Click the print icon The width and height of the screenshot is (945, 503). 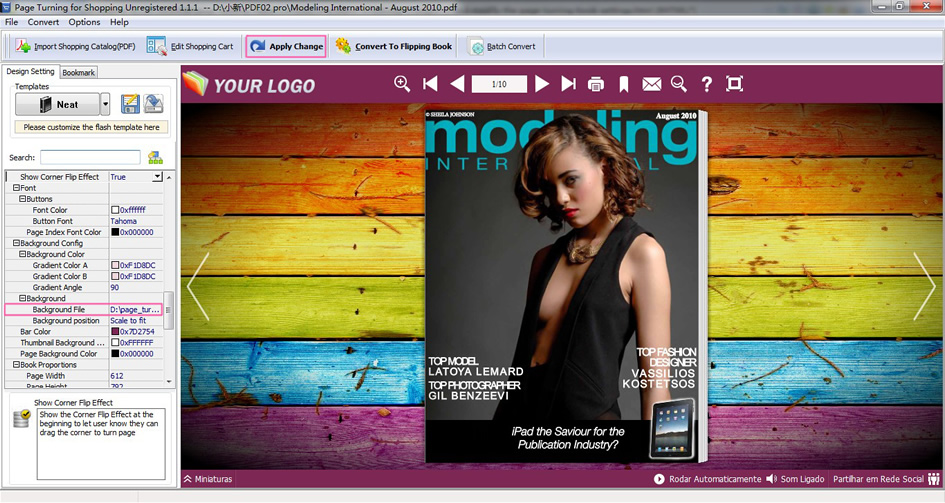(x=595, y=84)
